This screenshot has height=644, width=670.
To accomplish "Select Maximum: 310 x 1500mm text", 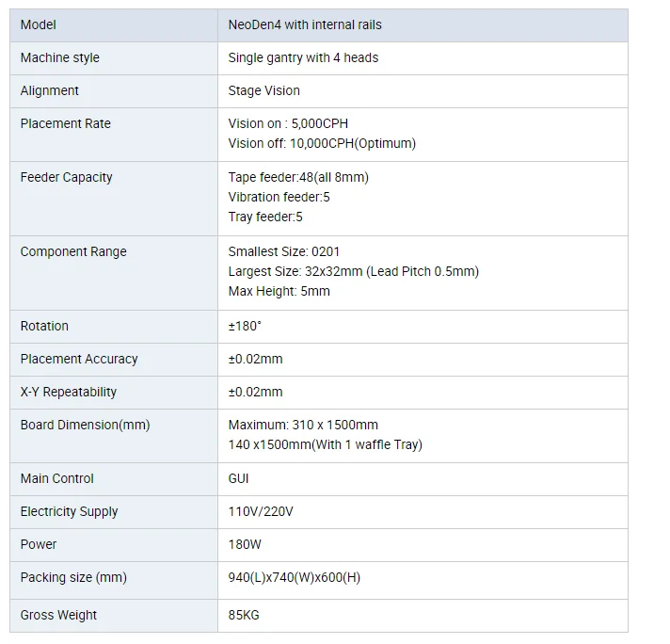I will (x=303, y=425).
